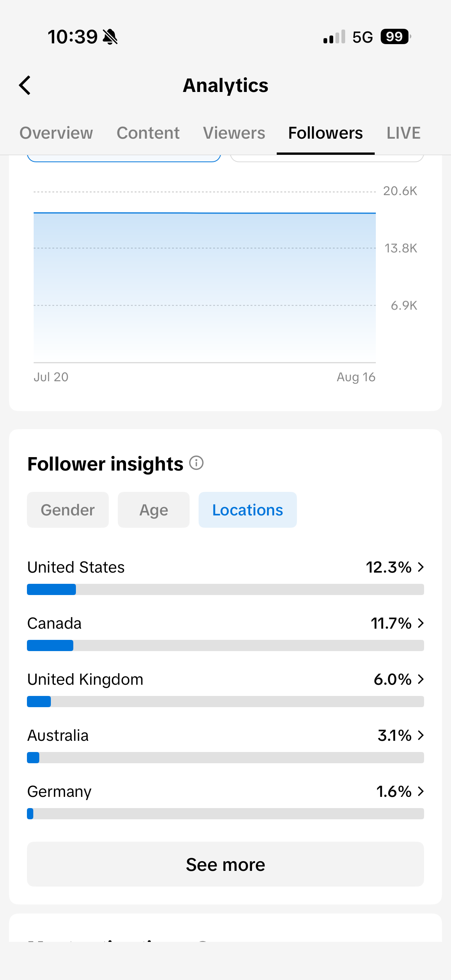This screenshot has width=451, height=980.
Task: Tap the battery indicator icon
Action: 396,37
